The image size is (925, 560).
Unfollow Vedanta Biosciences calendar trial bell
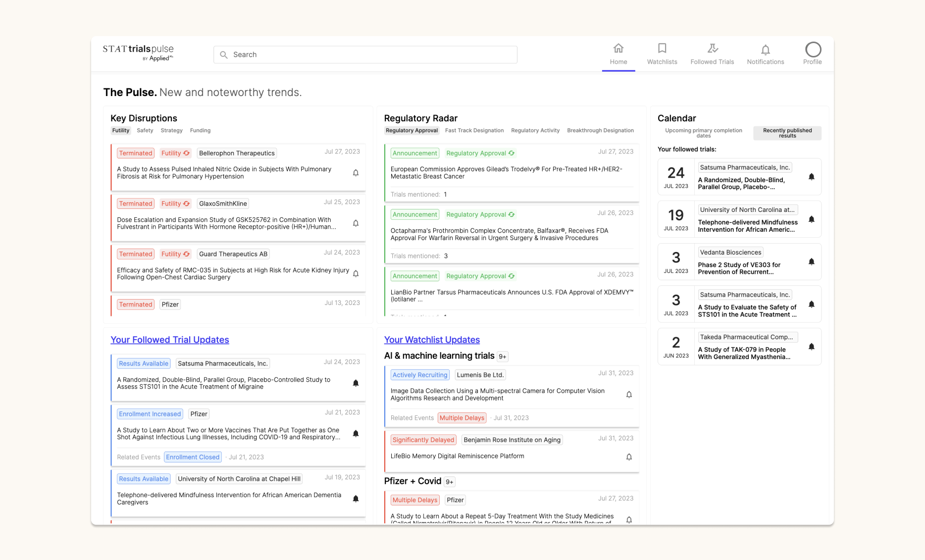tap(811, 262)
